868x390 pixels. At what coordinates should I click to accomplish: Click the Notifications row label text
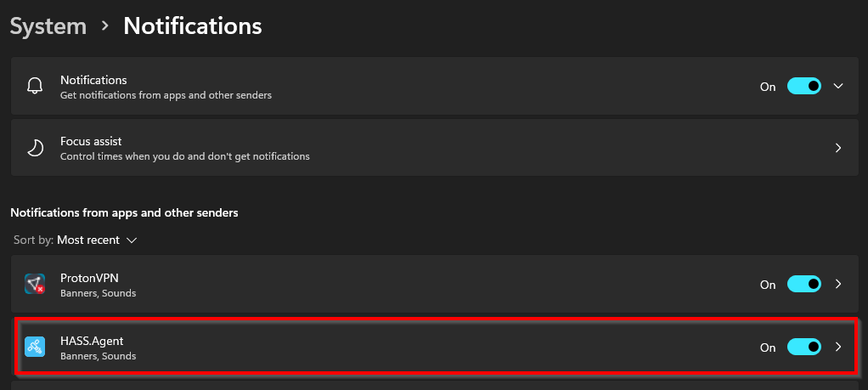point(93,81)
